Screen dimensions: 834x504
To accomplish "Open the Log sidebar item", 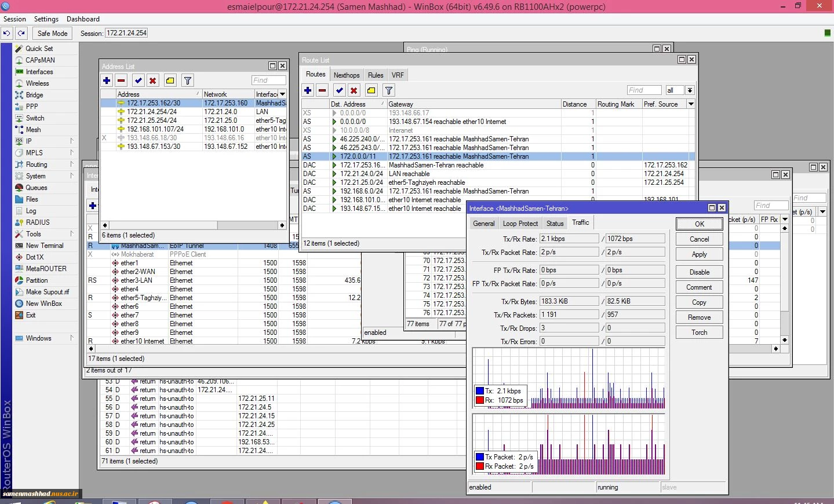I will point(31,211).
